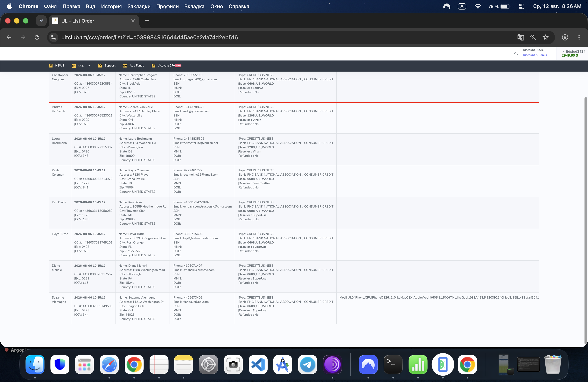Click the VPN mountain icon in menu bar
The height and width of the screenshot is (382, 588).
click(447, 6)
